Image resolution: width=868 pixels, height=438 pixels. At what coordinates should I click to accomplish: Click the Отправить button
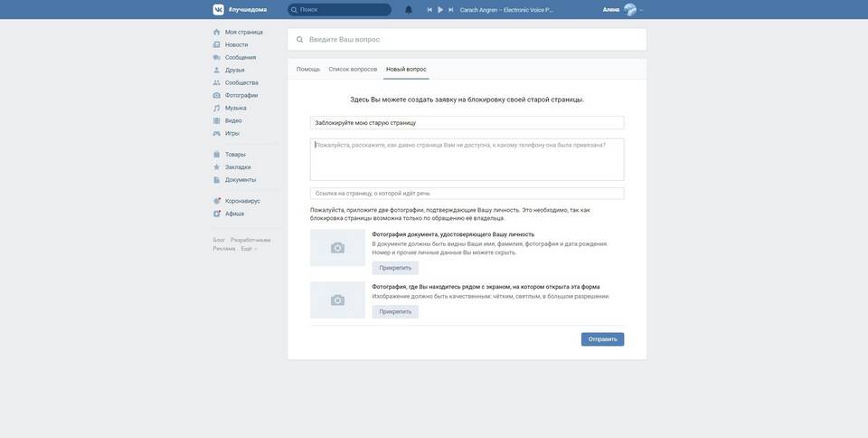[x=602, y=339]
